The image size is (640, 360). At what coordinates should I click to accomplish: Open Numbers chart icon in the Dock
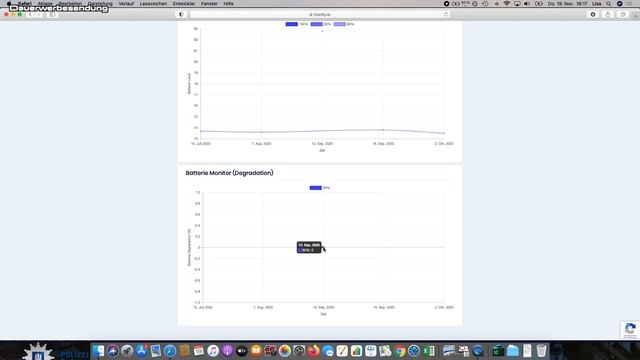[356, 351]
